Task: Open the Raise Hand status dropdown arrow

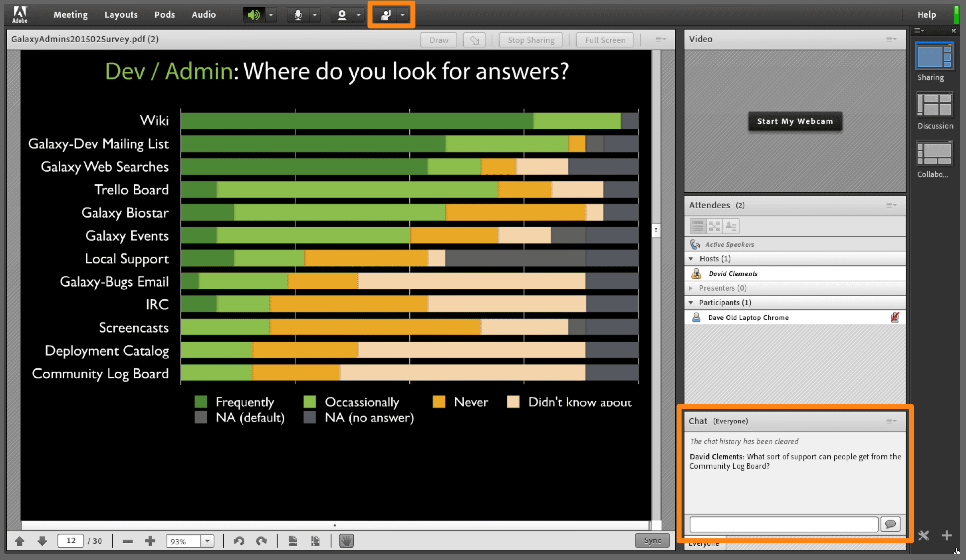Action: tap(403, 15)
